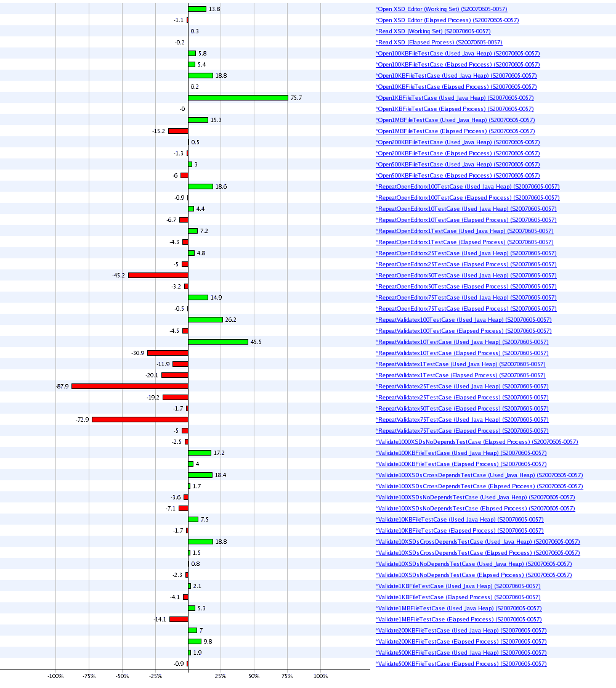This screenshot has width=616, height=688.
Task: Click the Validate1000XSDsNoDependsTestCase (Elapsed Process) link
Action: 477,442
